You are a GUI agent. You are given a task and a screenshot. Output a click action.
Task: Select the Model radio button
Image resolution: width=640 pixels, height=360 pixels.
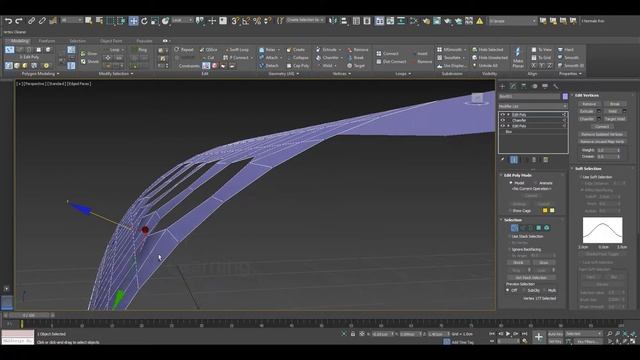click(511, 183)
